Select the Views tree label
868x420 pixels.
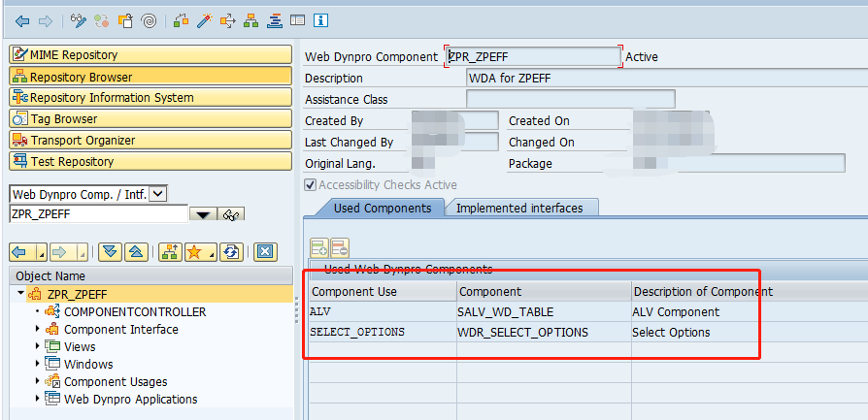point(80,347)
